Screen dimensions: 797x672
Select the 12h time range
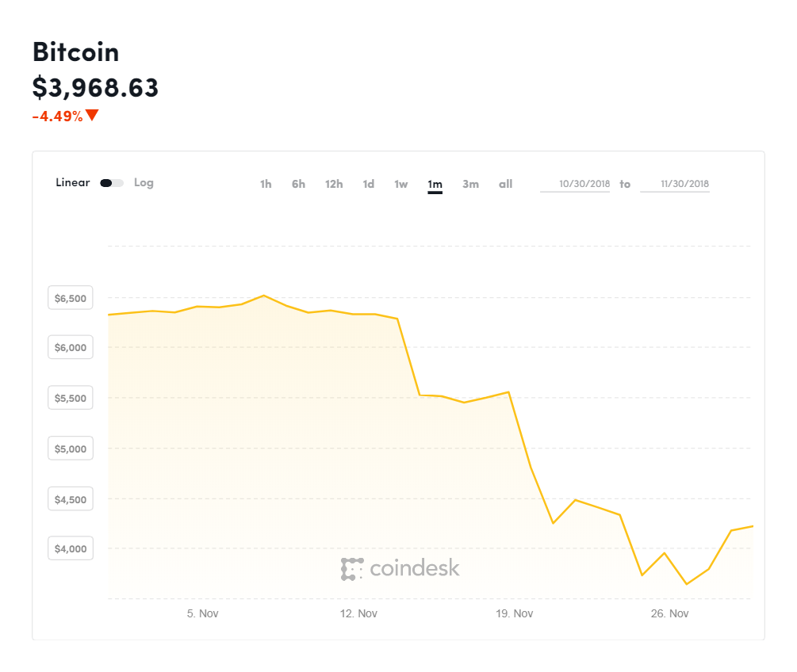(333, 183)
